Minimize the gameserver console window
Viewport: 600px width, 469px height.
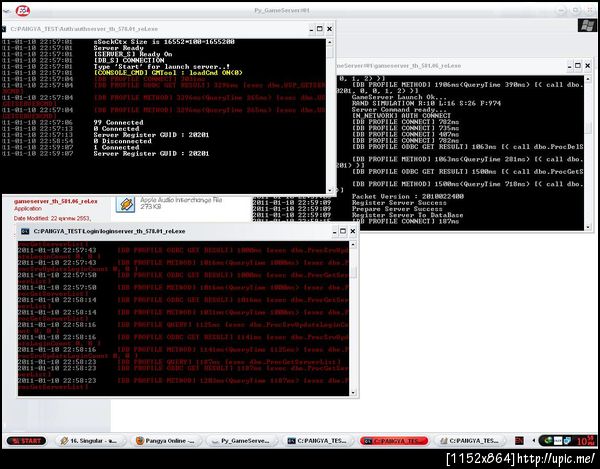click(569, 66)
